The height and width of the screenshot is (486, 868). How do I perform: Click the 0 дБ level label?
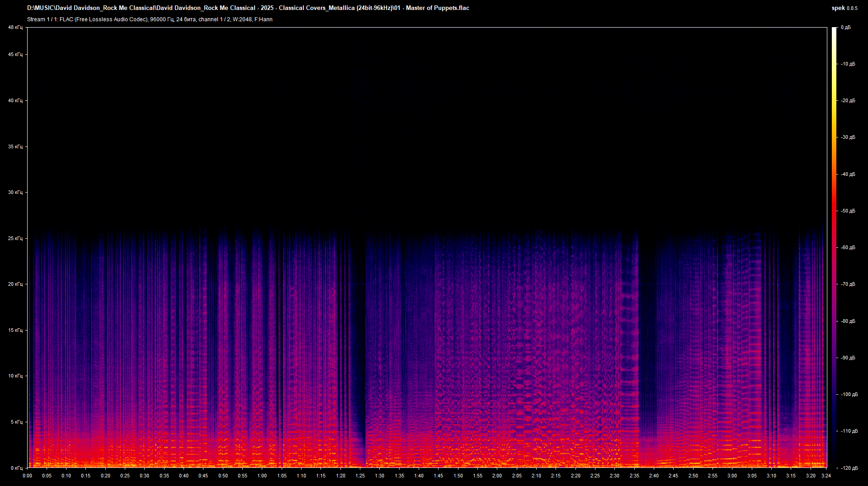click(846, 28)
